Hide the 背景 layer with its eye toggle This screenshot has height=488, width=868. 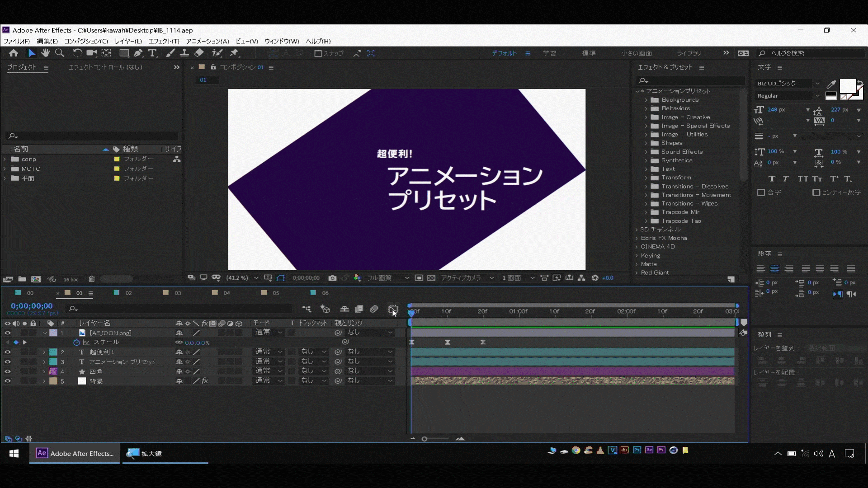tap(7, 381)
